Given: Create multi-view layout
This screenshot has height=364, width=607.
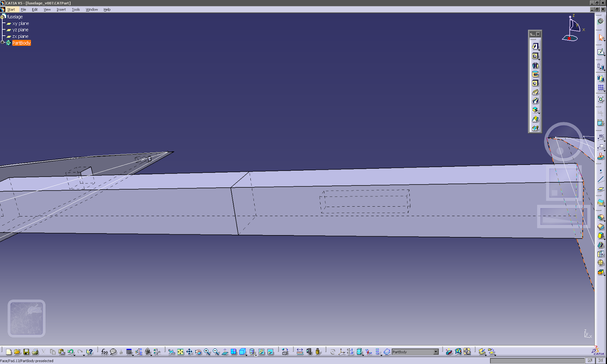Looking at the screenshot, I should [234, 352].
